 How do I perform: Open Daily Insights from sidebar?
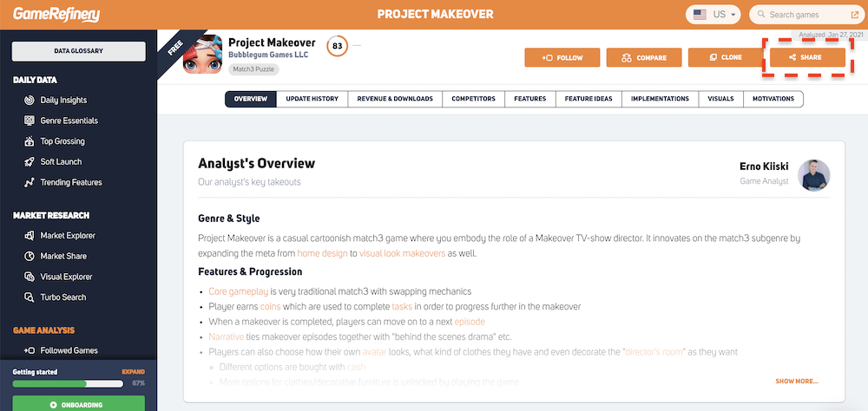pos(63,100)
